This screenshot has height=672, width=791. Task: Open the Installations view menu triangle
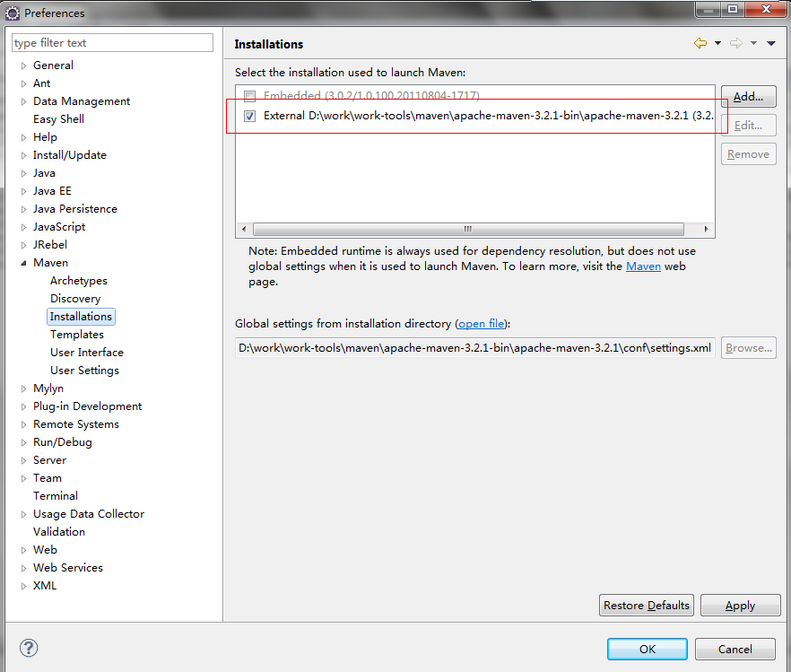tap(771, 43)
